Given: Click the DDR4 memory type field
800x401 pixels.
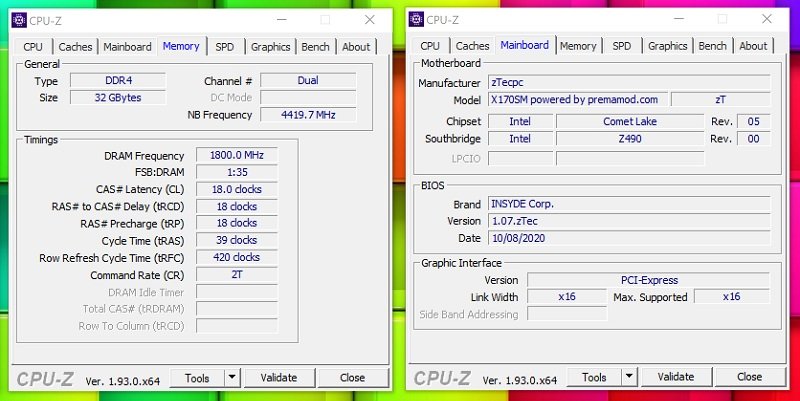Looking at the screenshot, I should pyautogui.click(x=118, y=81).
